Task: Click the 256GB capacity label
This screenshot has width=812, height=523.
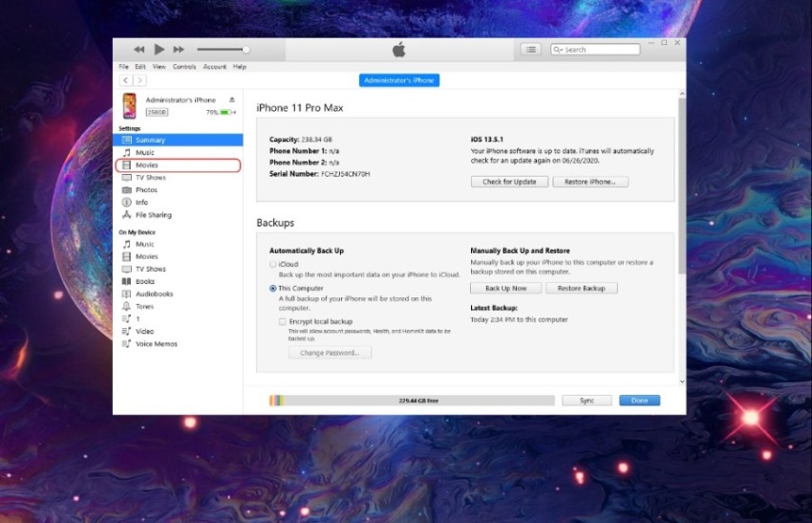Action: [157, 112]
